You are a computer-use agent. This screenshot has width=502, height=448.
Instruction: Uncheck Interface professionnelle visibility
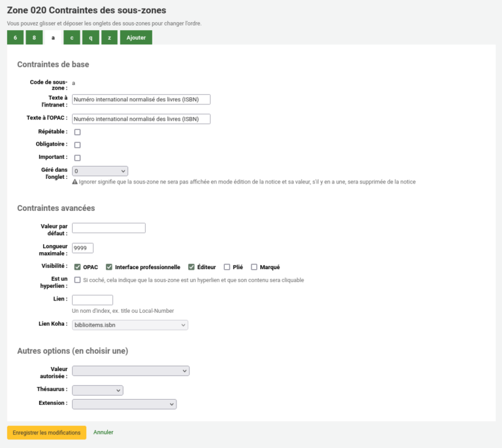(109, 267)
